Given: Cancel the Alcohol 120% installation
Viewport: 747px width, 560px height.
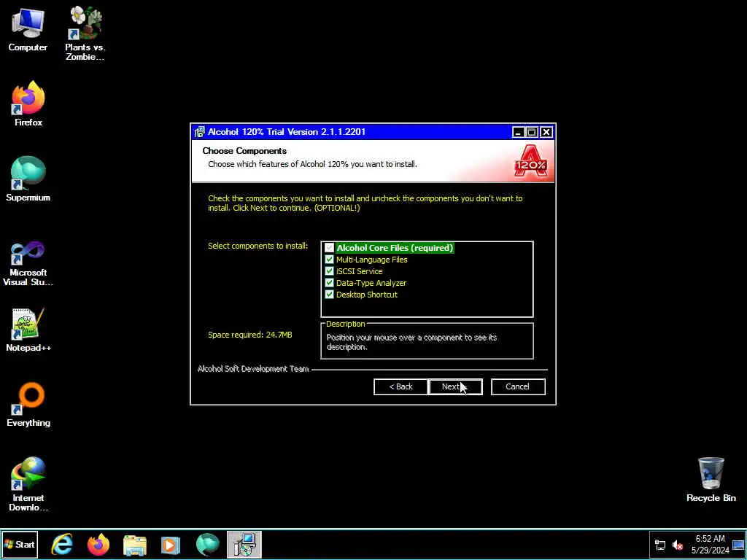Looking at the screenshot, I should pyautogui.click(x=518, y=386).
